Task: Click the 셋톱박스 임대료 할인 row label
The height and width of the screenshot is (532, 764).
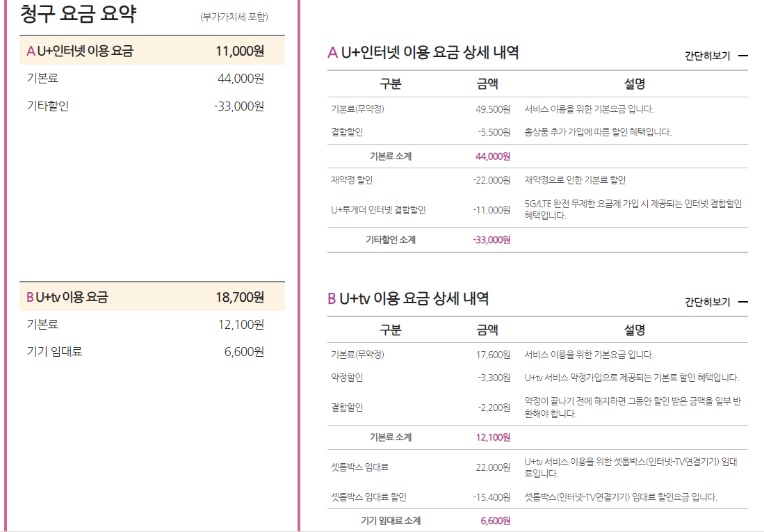Action: (x=368, y=497)
